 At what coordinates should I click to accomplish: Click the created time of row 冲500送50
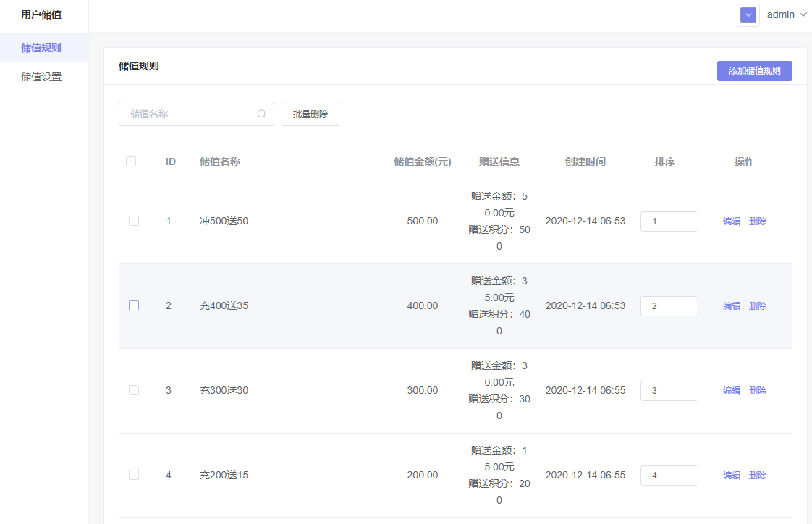click(585, 221)
